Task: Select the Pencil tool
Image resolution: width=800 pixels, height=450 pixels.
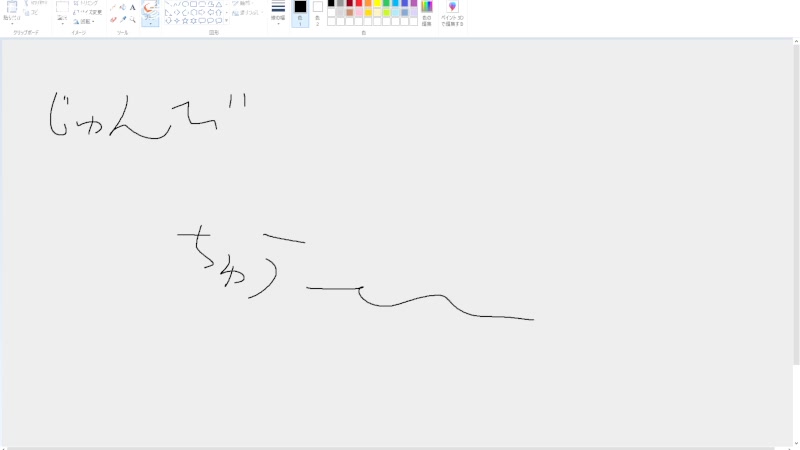Action: point(113,7)
